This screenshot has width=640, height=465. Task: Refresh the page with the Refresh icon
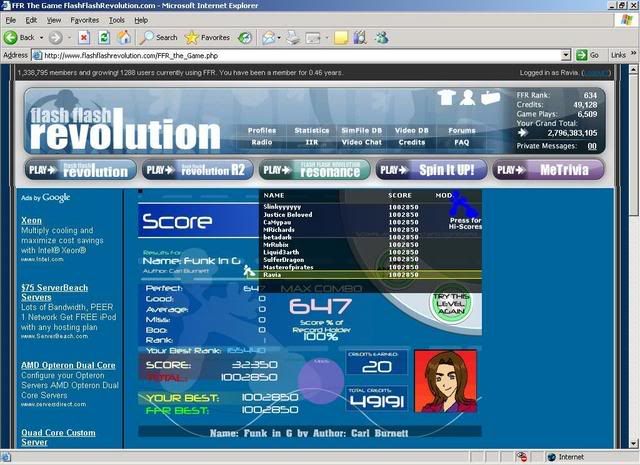[103, 37]
